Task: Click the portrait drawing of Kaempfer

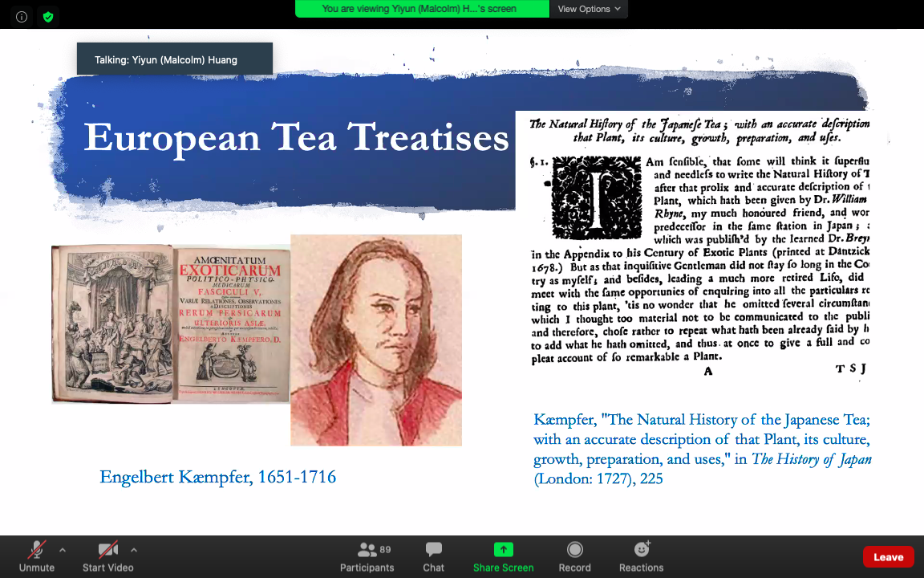Action: click(x=375, y=340)
